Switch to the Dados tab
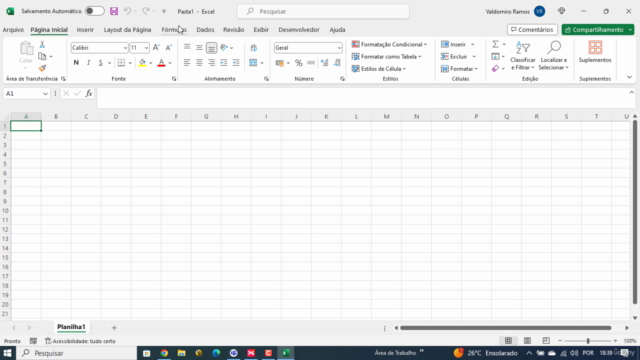The image size is (640, 360). (x=205, y=30)
